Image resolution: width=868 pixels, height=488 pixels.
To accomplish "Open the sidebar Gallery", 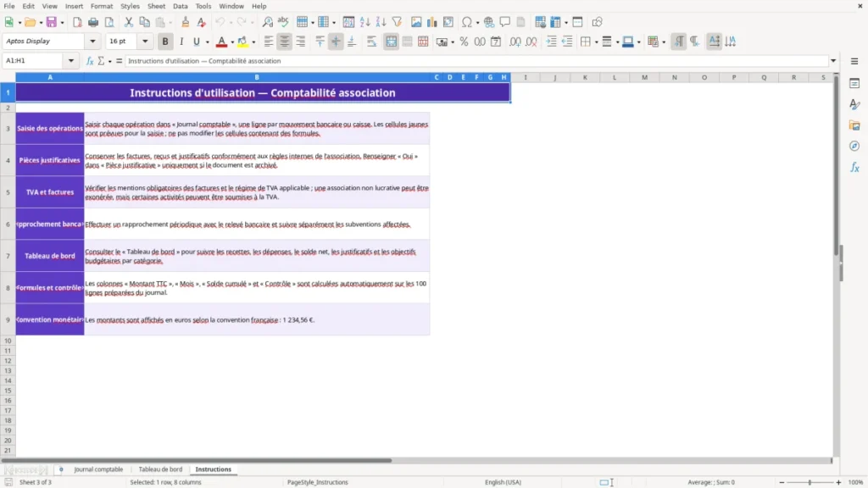I will [x=854, y=125].
